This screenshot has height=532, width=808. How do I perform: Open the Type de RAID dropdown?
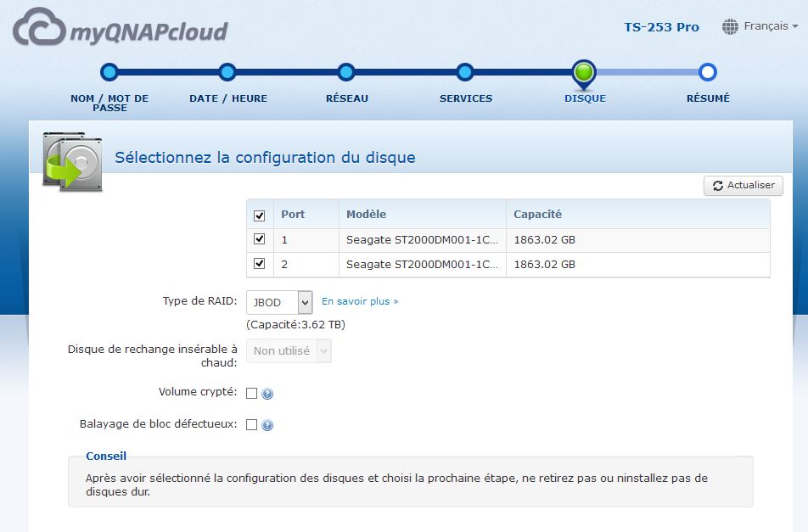pyautogui.click(x=279, y=302)
